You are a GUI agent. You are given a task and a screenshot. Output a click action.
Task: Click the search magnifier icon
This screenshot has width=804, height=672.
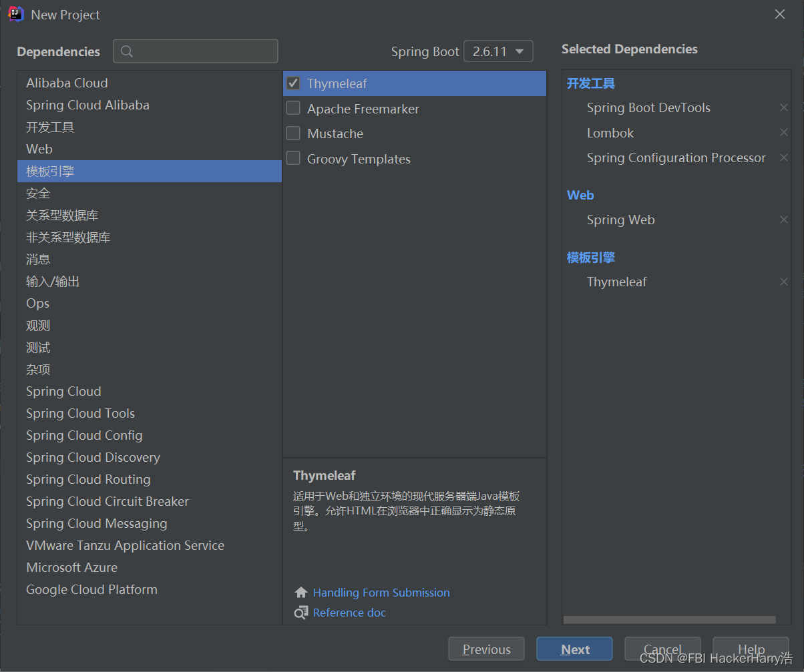[128, 51]
